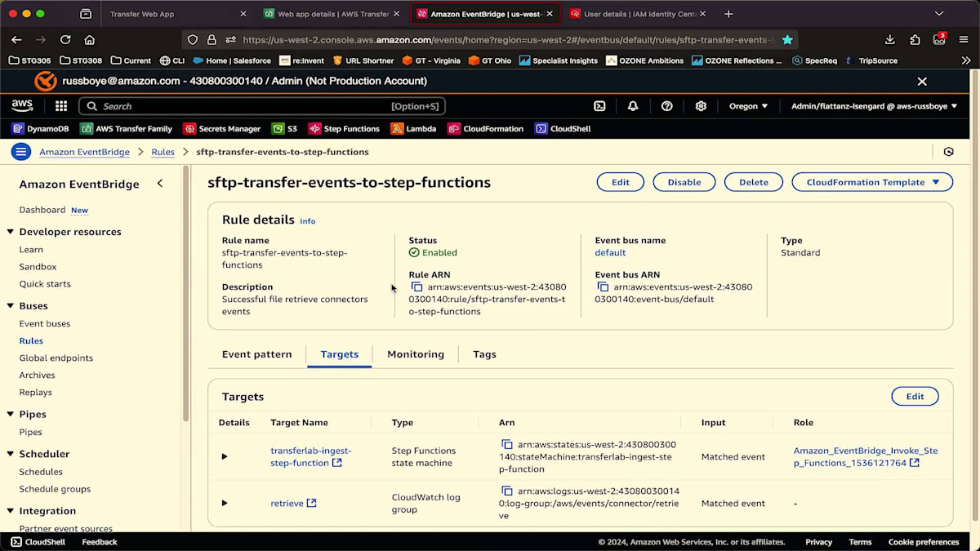The height and width of the screenshot is (551, 980).
Task: Dismiss the account banner with X
Action: tap(922, 82)
